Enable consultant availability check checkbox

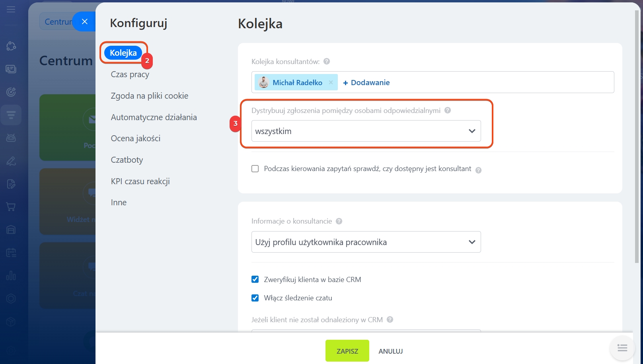(x=255, y=169)
